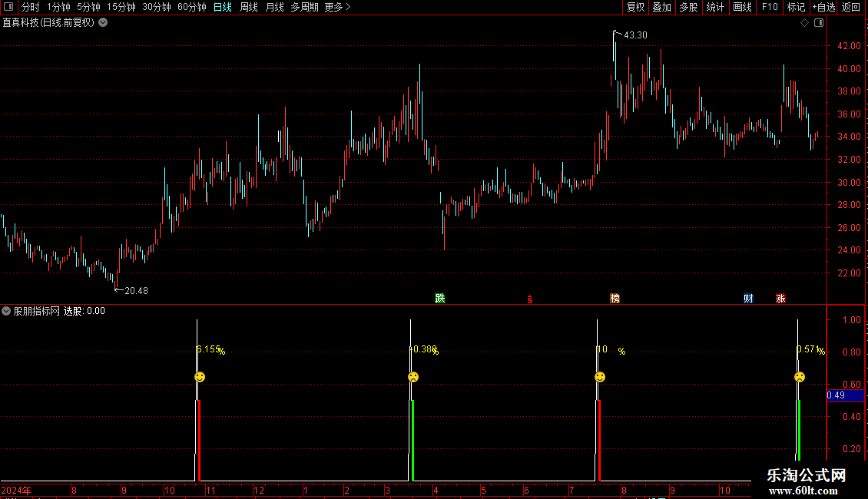This screenshot has height=499, width=868.
Task: Click the smiley face at 6.155% signal
Action: pyautogui.click(x=200, y=377)
